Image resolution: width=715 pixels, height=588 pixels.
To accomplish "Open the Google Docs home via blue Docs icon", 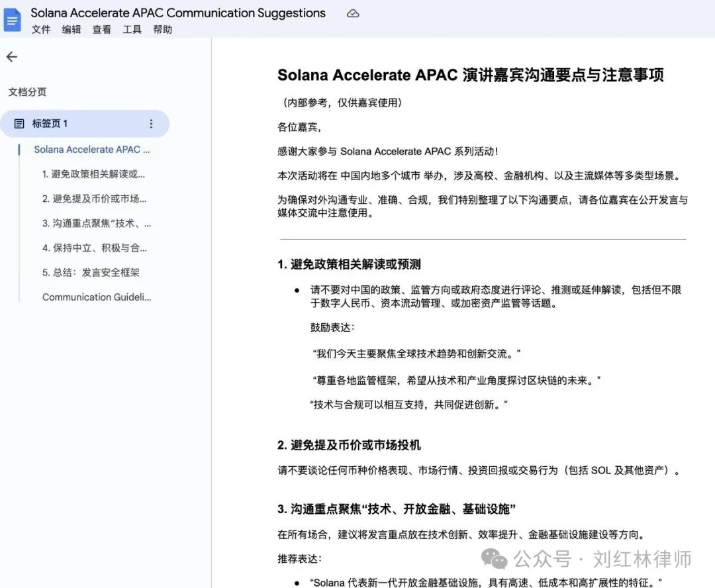I will tap(13, 20).
